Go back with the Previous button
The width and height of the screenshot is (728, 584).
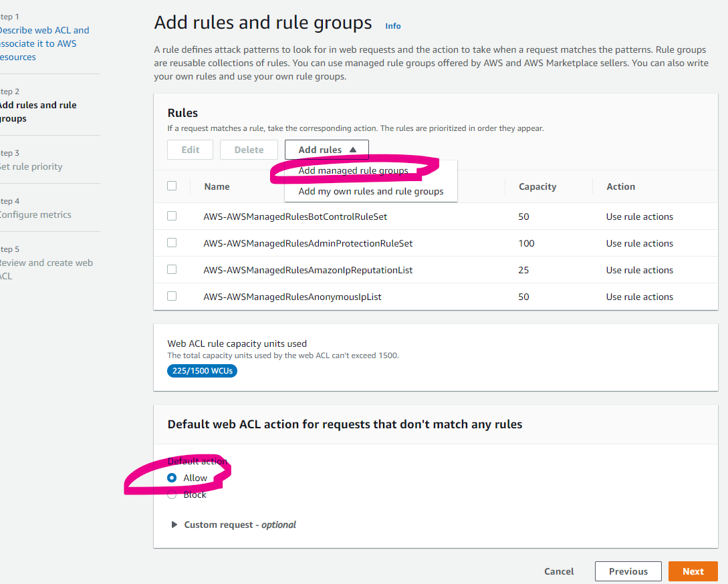point(628,571)
